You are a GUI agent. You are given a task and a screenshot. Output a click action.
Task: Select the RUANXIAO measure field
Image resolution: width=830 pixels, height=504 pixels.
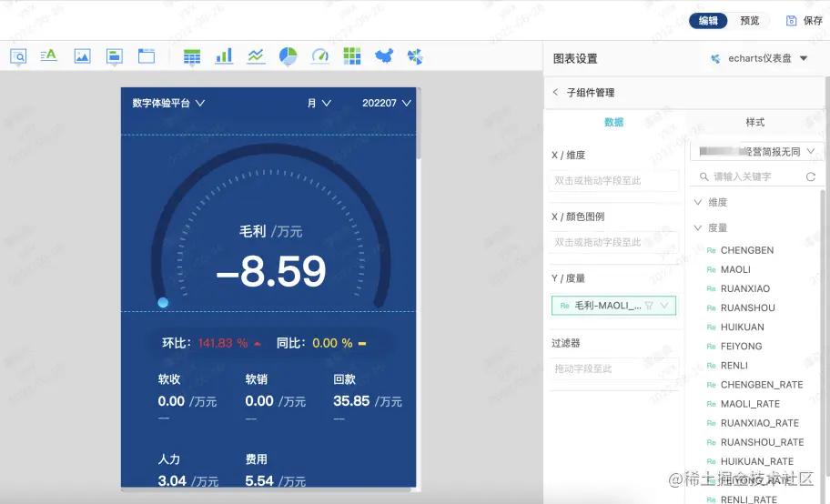tap(744, 288)
